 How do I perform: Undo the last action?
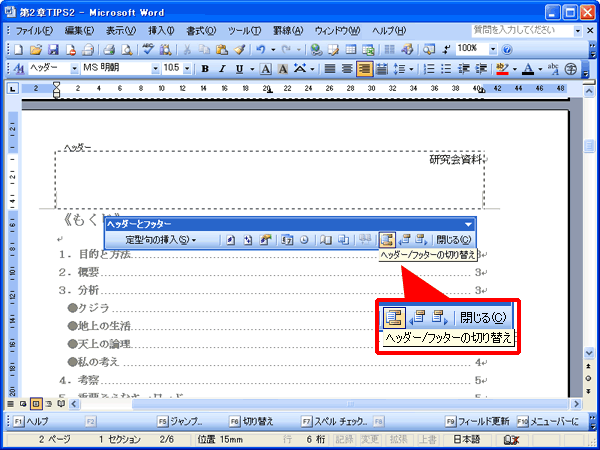261,49
